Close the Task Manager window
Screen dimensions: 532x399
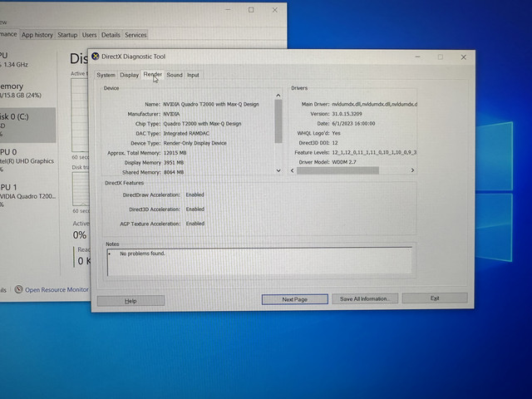(x=275, y=10)
